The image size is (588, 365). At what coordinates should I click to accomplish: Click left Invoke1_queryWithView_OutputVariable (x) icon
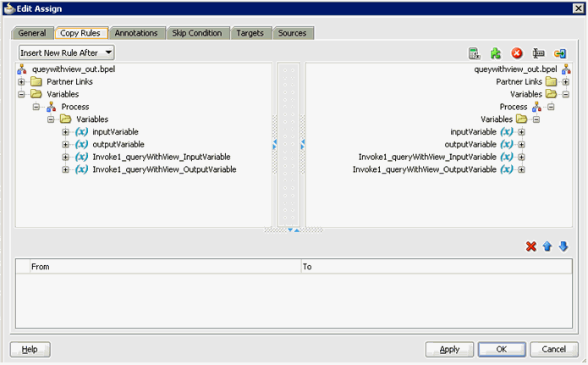[x=81, y=169]
